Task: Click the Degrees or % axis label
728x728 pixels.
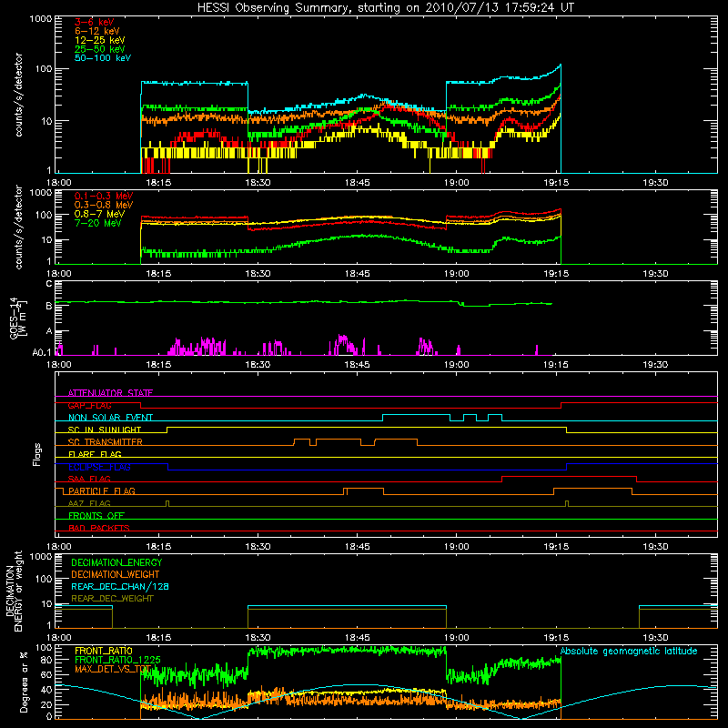Action: 24,682
